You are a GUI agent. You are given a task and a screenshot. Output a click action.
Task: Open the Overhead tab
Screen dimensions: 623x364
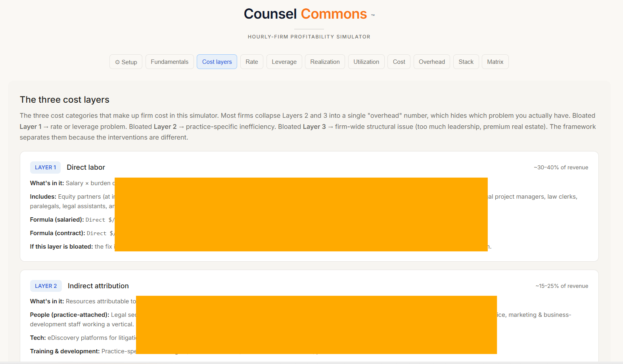click(x=431, y=62)
